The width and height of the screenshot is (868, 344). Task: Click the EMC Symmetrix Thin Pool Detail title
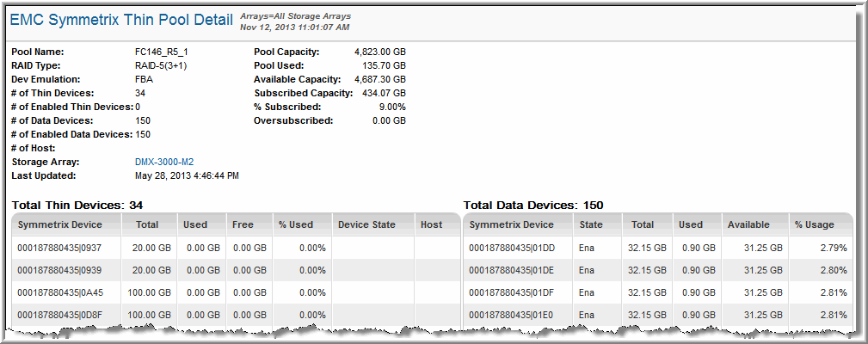pyautogui.click(x=121, y=19)
